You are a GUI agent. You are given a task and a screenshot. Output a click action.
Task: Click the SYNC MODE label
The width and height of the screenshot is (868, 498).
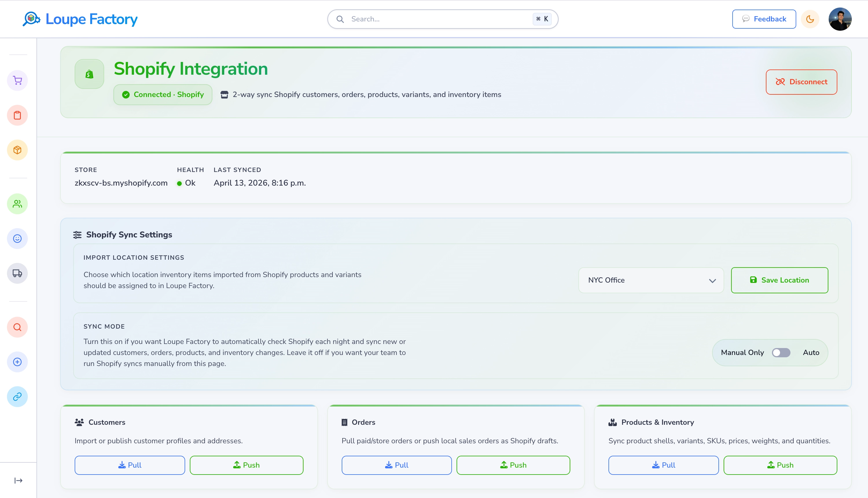[104, 327]
